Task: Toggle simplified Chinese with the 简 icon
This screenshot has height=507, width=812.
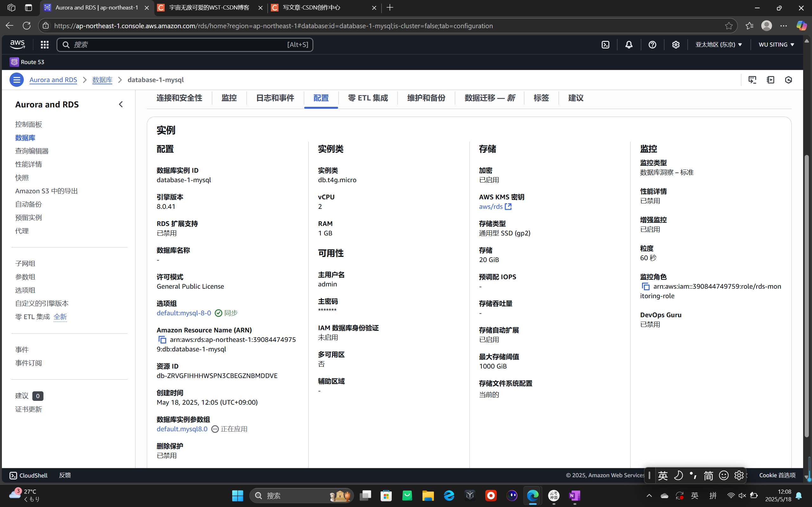Action: (x=708, y=475)
